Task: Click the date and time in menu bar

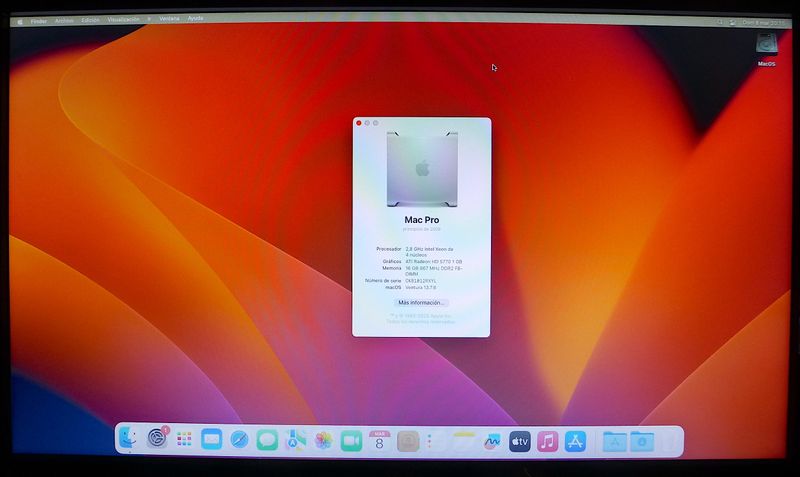Action: pyautogui.click(x=764, y=23)
